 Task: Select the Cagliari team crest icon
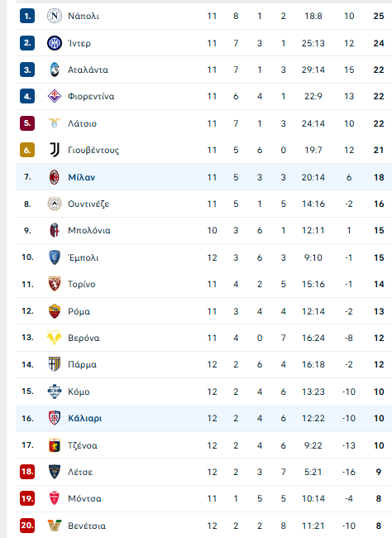click(x=55, y=418)
